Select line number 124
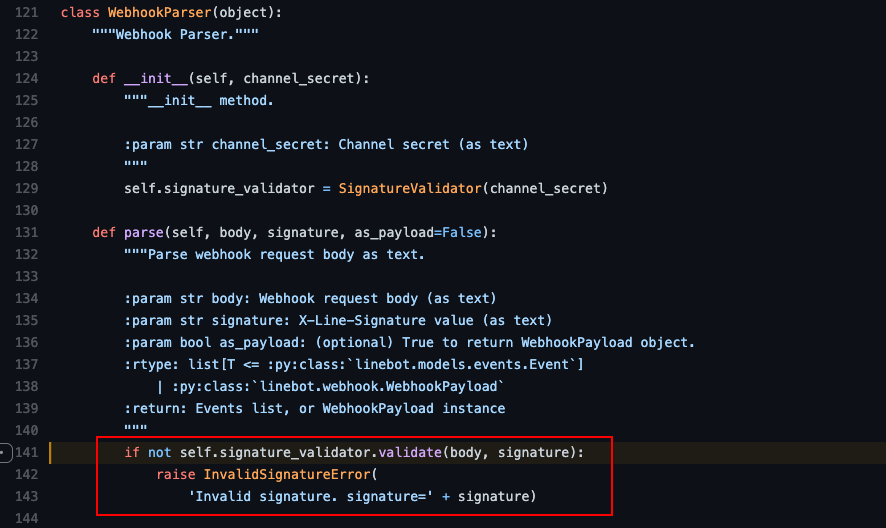 (x=27, y=79)
